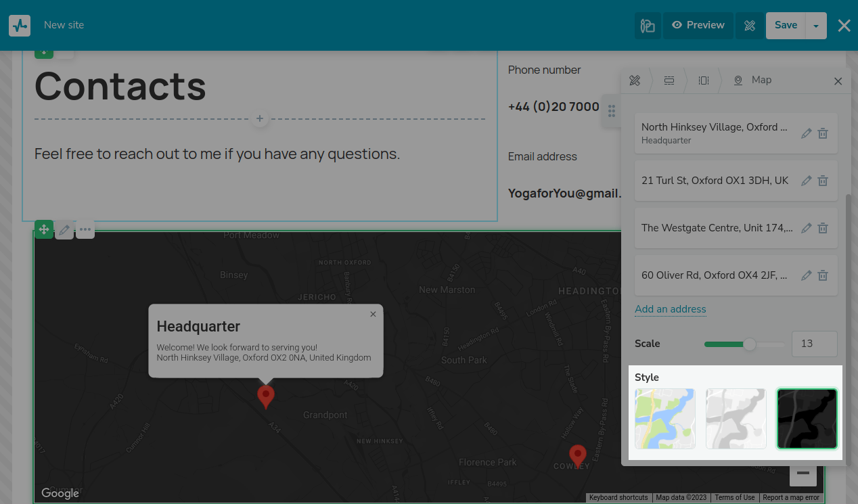This screenshot has height=504, width=858.
Task: Edit the 21 Turl St address
Action: [x=806, y=181]
